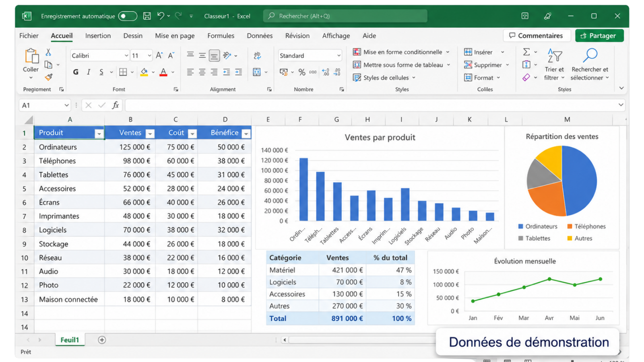Toggle Enregistrement automatique switch
Screen dimensions: 644x362
point(128,16)
